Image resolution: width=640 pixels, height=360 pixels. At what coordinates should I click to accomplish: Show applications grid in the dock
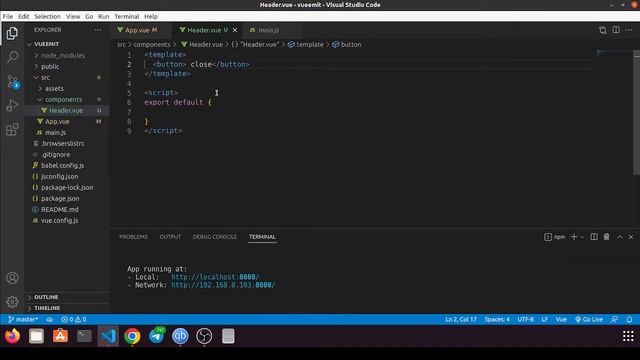click(628, 336)
